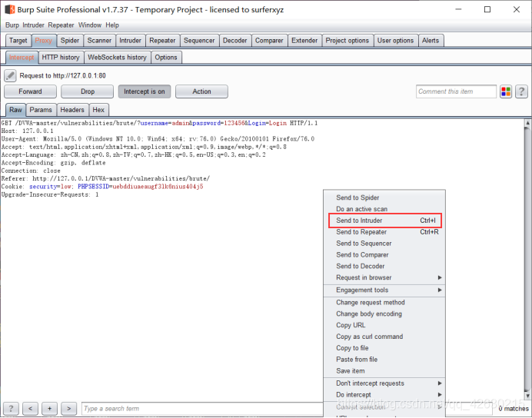Image resolution: width=532 pixels, height=418 pixels.
Task: Click the plus search options button
Action: (49, 409)
